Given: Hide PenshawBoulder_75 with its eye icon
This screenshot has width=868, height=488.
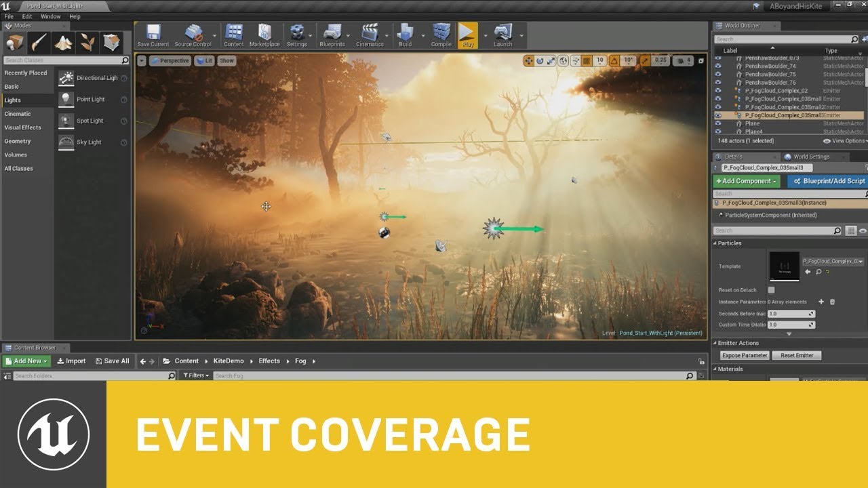Looking at the screenshot, I should tap(718, 75).
